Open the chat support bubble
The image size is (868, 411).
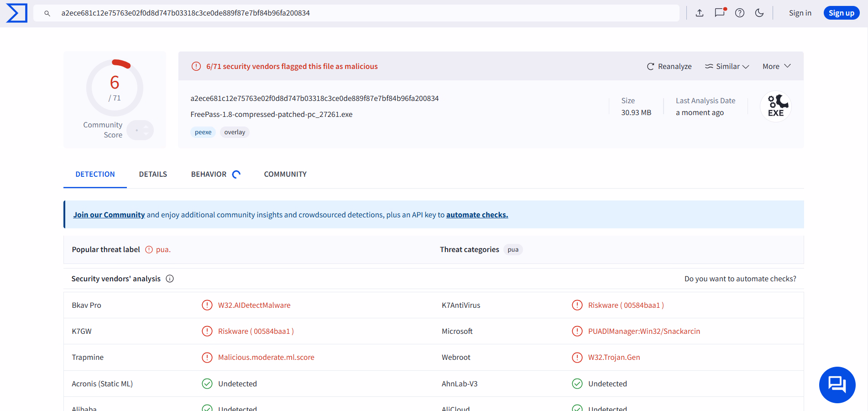click(x=837, y=385)
